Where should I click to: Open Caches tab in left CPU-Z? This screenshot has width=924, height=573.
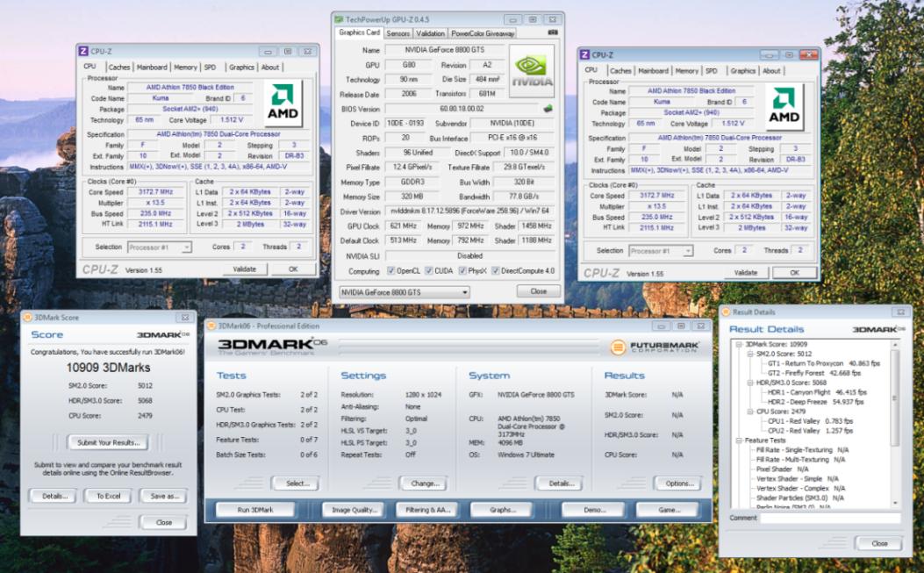coord(119,68)
